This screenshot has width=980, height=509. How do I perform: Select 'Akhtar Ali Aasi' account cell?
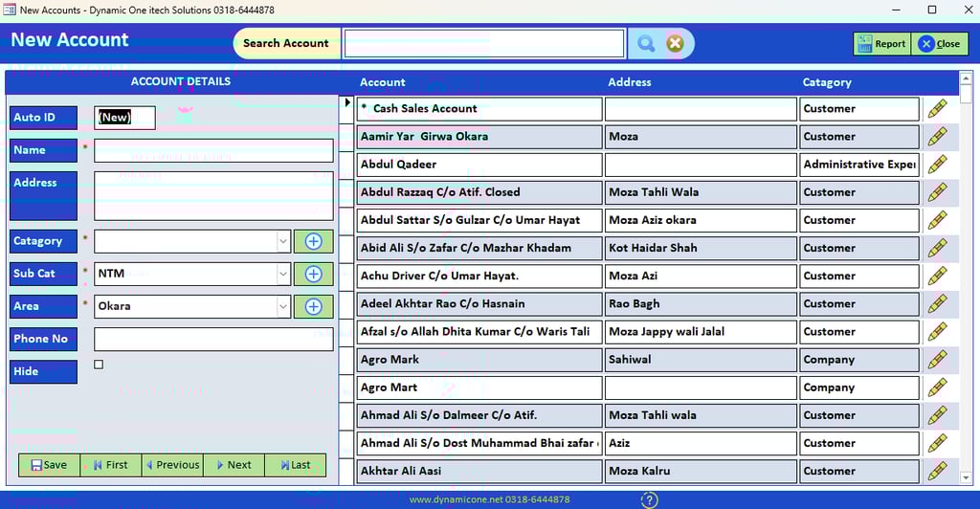(x=479, y=471)
